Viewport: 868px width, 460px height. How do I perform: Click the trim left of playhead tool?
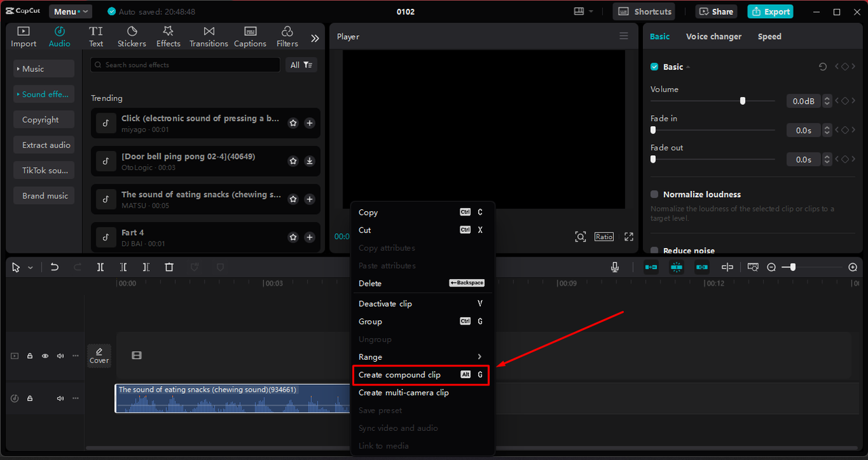[x=123, y=268]
